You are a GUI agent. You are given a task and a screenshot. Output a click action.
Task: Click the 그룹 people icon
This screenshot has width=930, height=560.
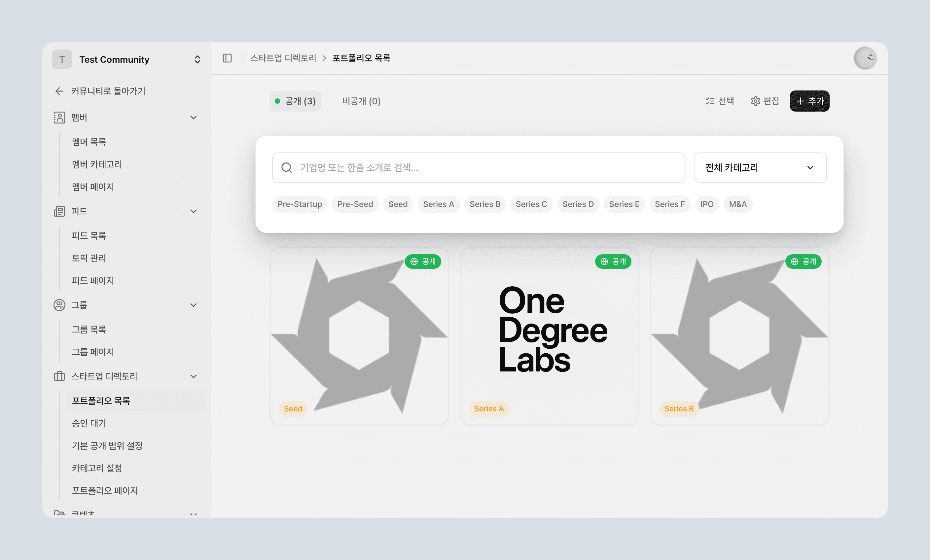[59, 305]
